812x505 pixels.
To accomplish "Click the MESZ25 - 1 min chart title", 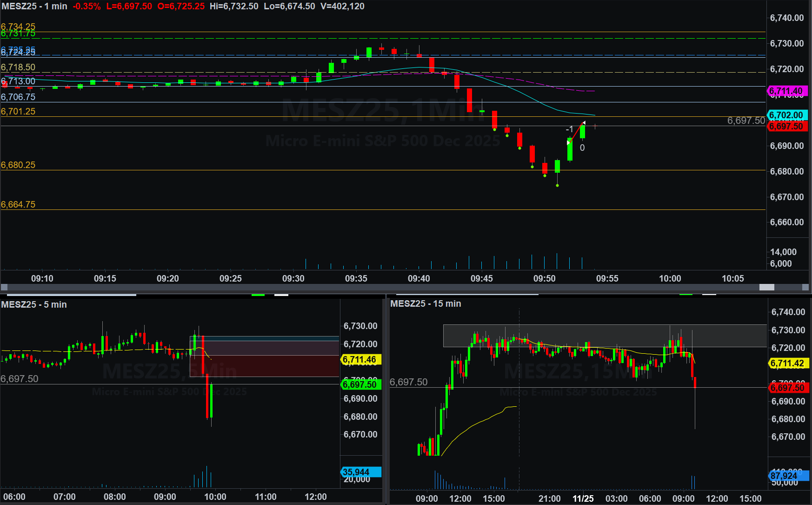I will click(34, 7).
